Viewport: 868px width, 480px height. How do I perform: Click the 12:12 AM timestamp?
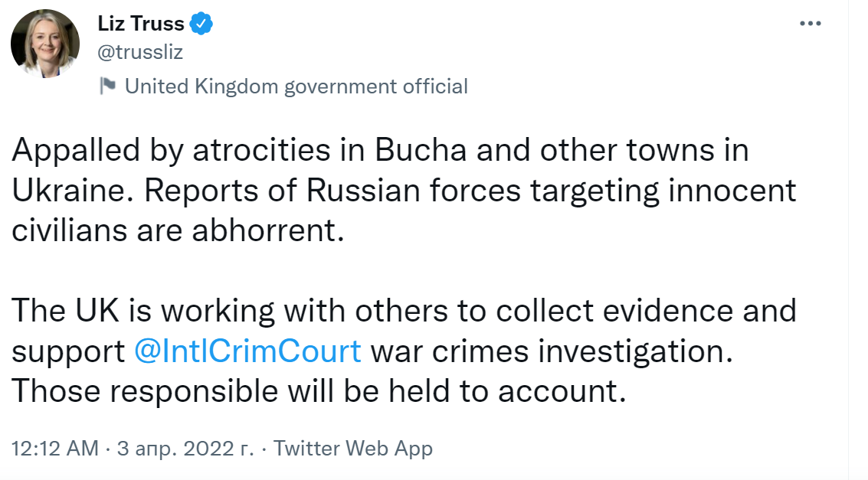click(55, 449)
